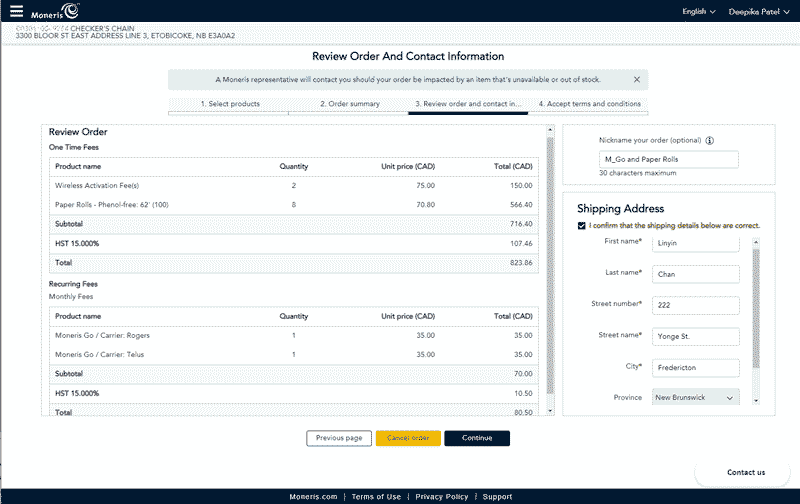The image size is (800, 504).
Task: Select the Moneris Go / Carrier: Rogers text
Action: (x=102, y=336)
